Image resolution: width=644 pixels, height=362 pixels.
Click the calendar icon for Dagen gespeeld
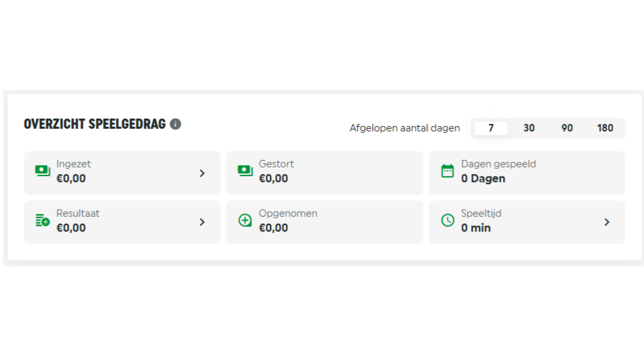click(447, 171)
